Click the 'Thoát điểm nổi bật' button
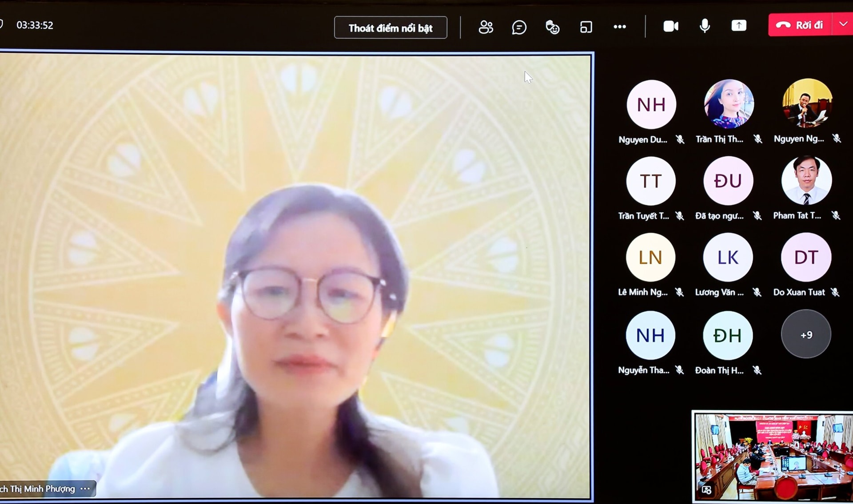The height and width of the screenshot is (504, 853). coord(391,28)
